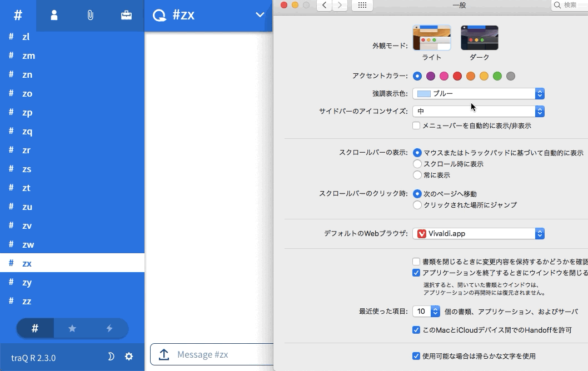Open traQ settings with the gear icon
This screenshot has width=588, height=371.
coord(128,357)
